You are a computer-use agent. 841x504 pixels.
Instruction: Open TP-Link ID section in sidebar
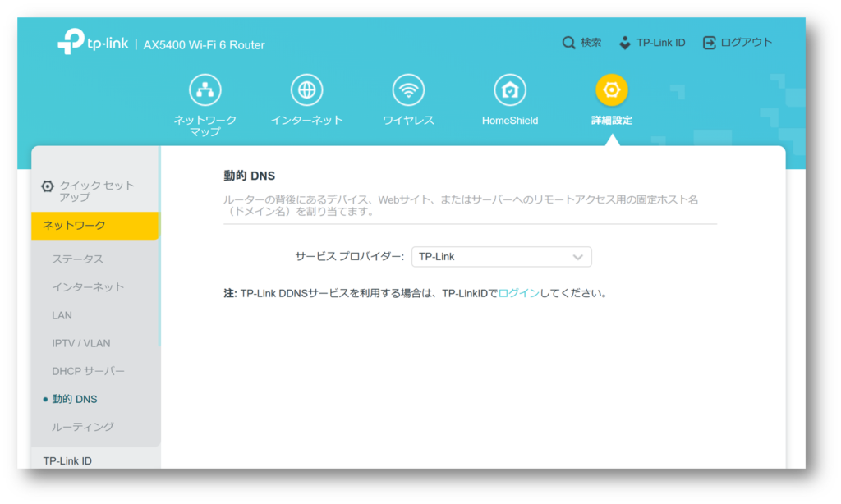[67, 460]
